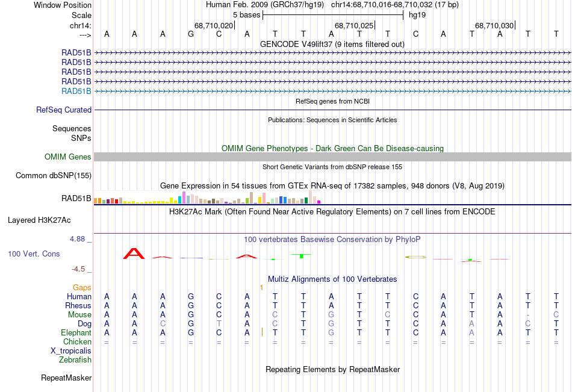Open RefSeq Curated track settings
Screen dimensions: 572x392
point(64,110)
